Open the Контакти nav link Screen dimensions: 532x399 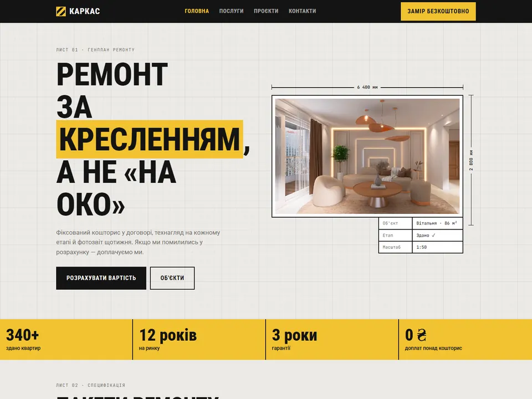[x=303, y=11]
